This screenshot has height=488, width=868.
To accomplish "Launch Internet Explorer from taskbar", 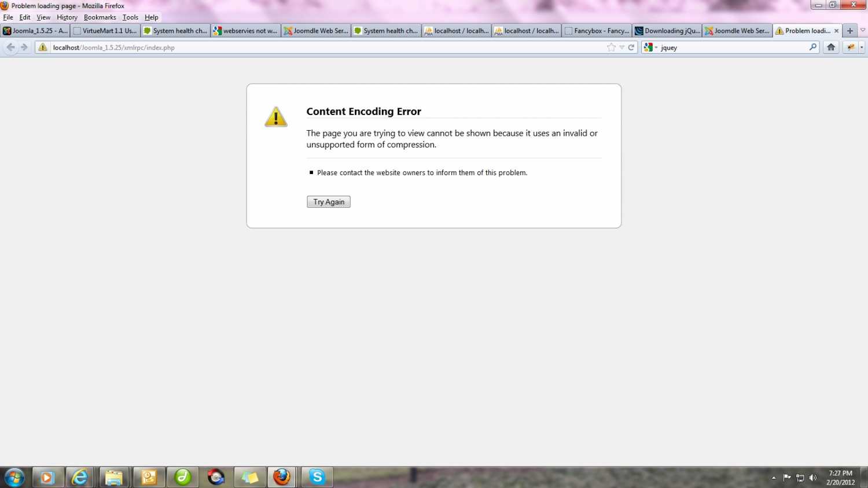I will [x=80, y=477].
